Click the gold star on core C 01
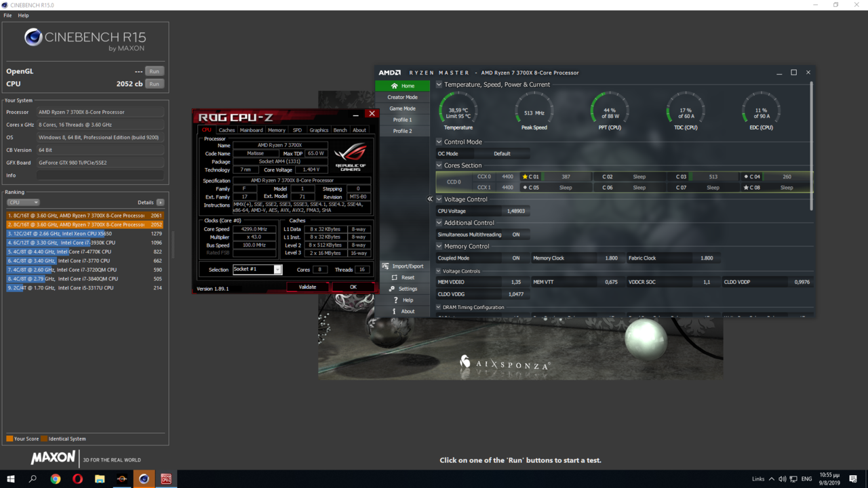 (525, 177)
